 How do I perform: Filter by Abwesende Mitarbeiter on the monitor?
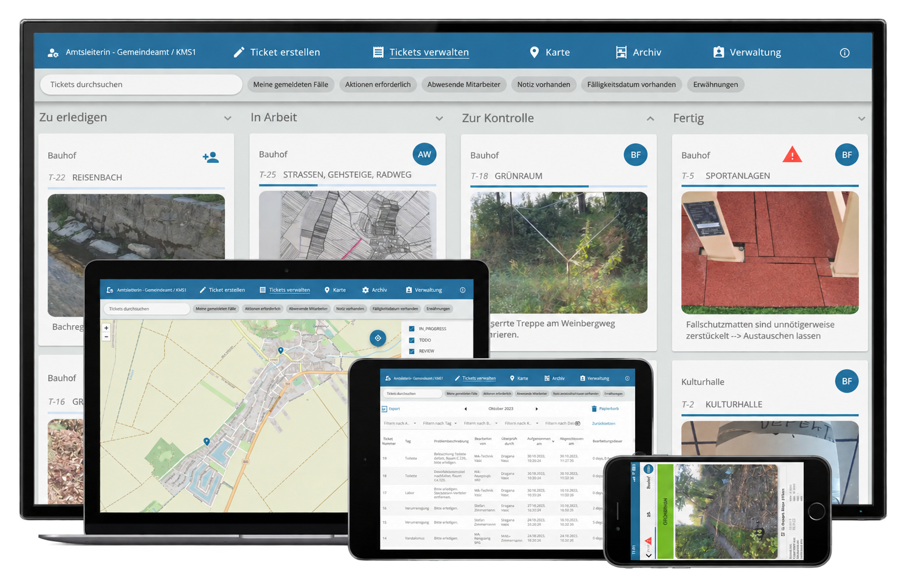click(464, 84)
